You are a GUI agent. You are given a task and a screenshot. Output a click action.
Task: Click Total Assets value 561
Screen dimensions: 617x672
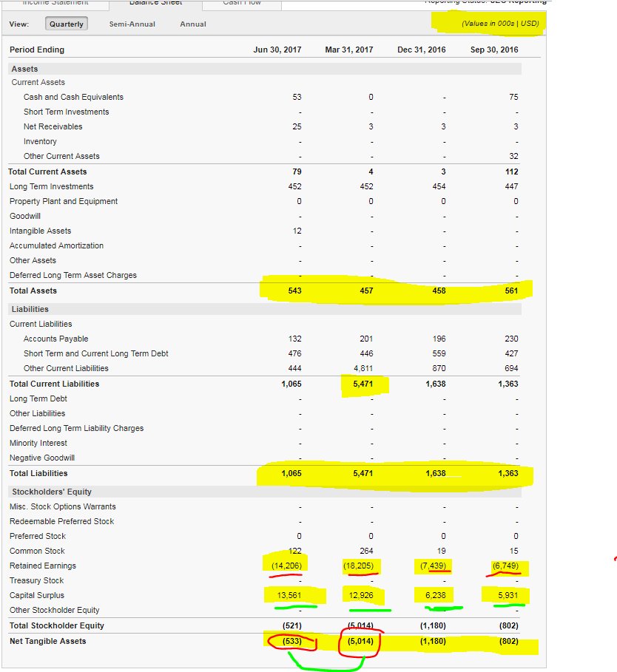[511, 291]
